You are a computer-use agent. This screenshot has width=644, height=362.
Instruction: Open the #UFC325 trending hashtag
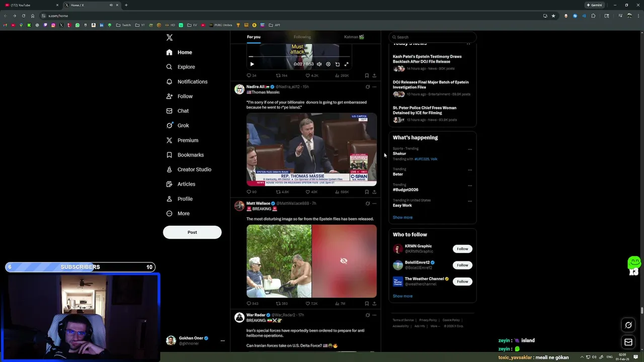tap(422, 159)
